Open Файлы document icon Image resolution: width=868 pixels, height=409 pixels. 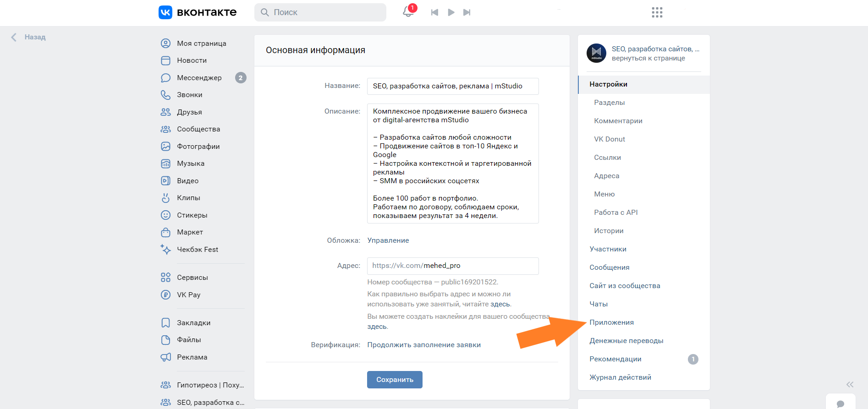pos(165,340)
